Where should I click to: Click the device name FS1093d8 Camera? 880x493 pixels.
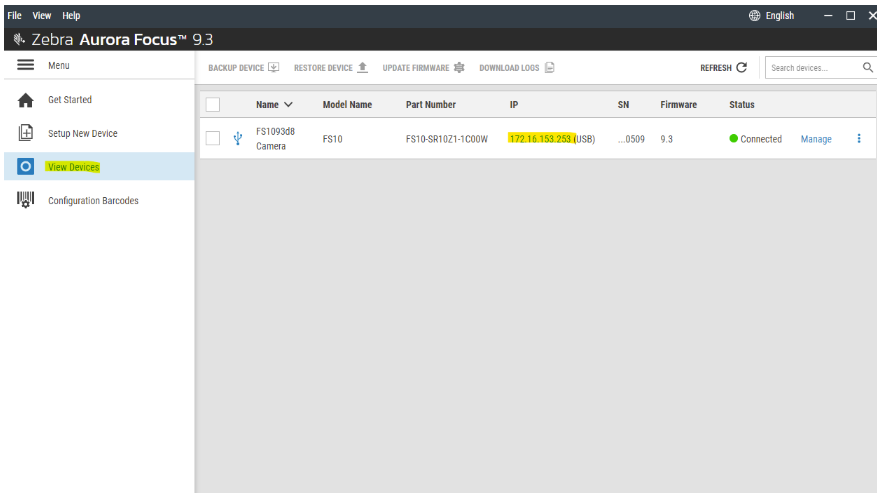pyautogui.click(x=276, y=139)
